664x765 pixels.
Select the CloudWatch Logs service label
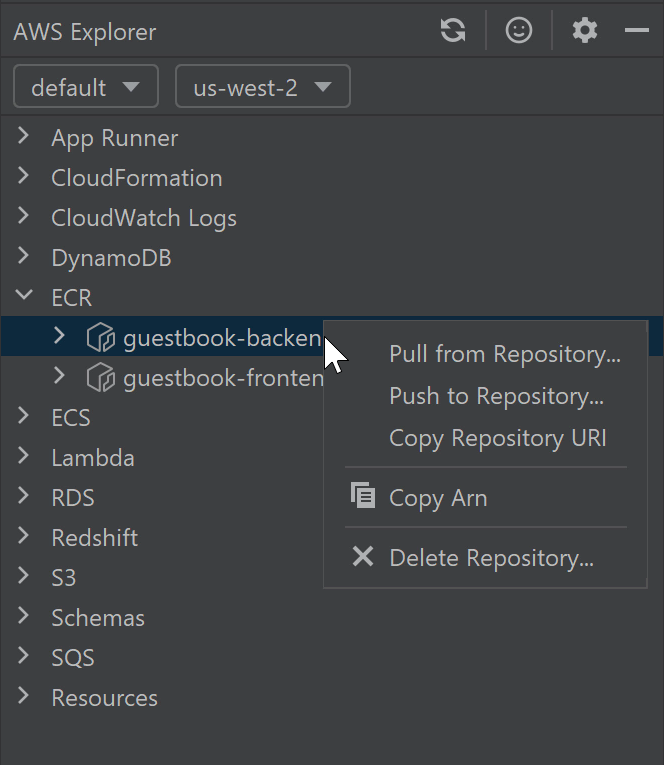coord(144,218)
